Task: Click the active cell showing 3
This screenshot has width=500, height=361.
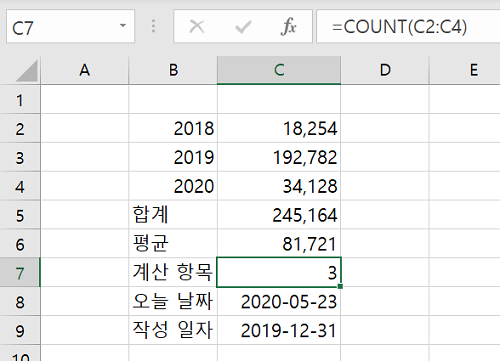Action: click(x=279, y=272)
